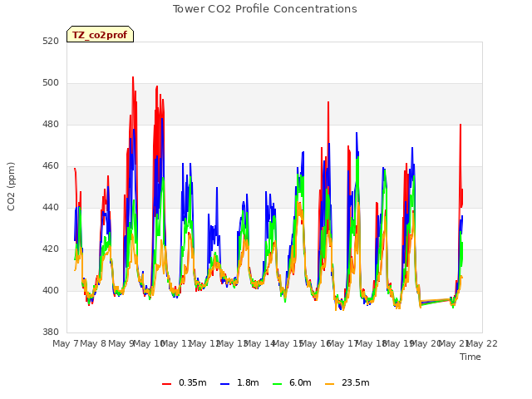
Task: Click the orange 23.5m legend swatch
Action: click(329, 384)
